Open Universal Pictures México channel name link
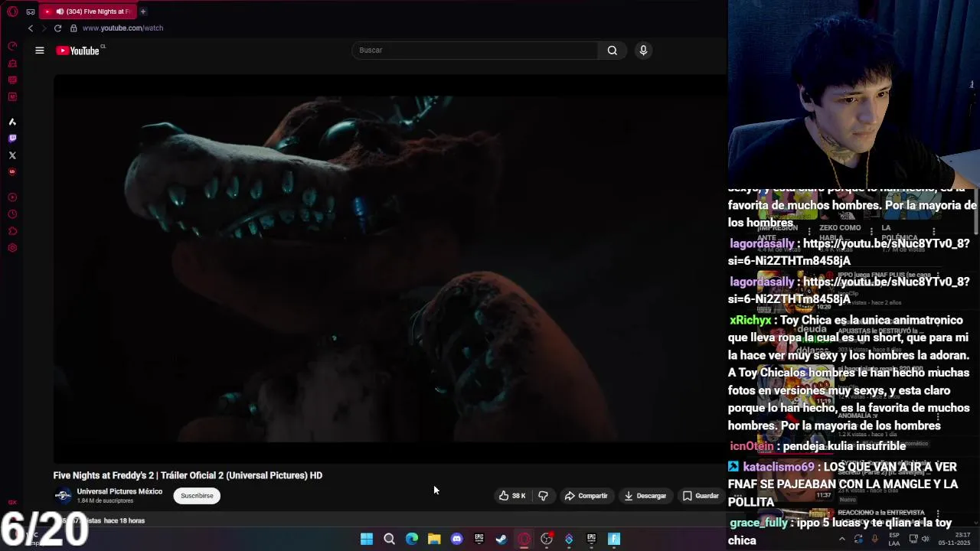This screenshot has width=980, height=551. click(x=119, y=491)
